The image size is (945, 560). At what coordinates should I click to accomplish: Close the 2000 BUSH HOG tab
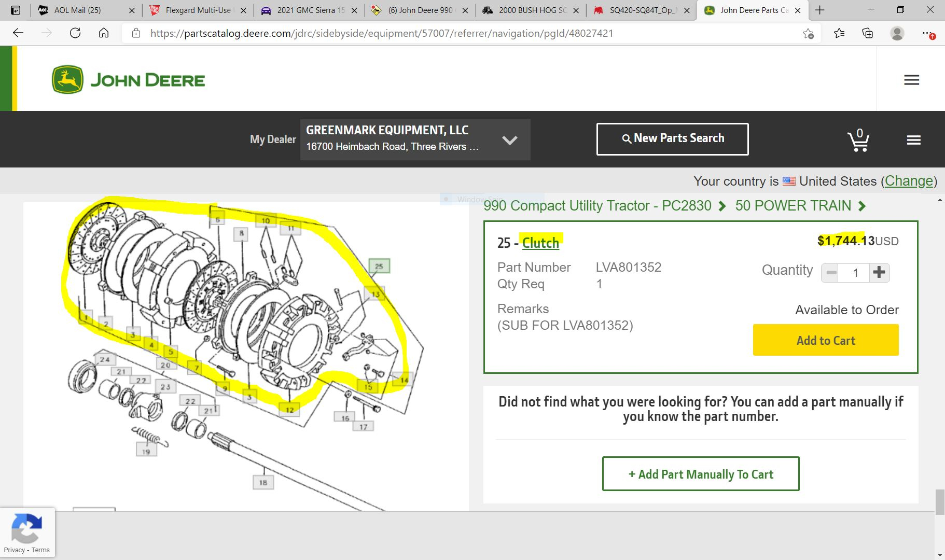pyautogui.click(x=576, y=10)
